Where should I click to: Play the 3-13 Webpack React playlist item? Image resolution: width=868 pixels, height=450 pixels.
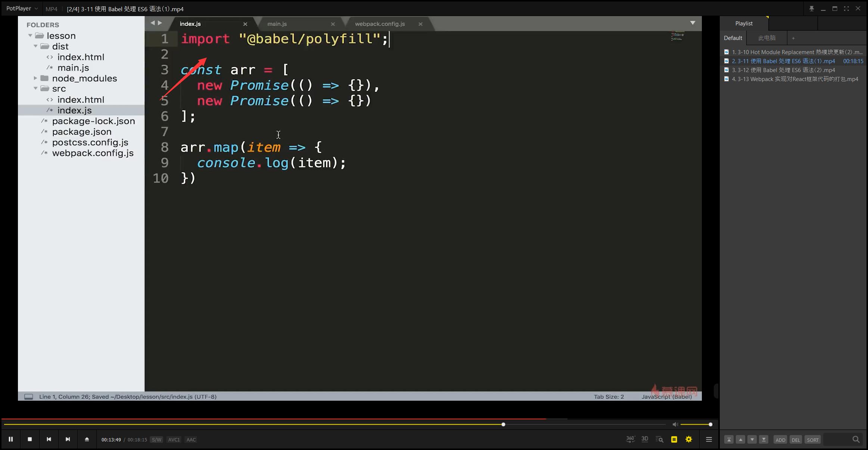pos(793,79)
